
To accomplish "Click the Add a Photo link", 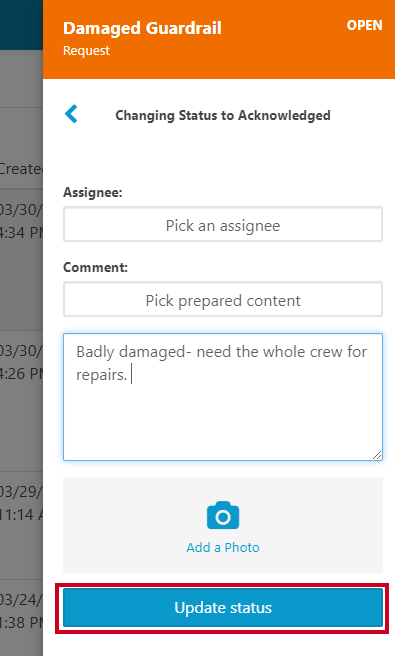I will [x=223, y=547].
